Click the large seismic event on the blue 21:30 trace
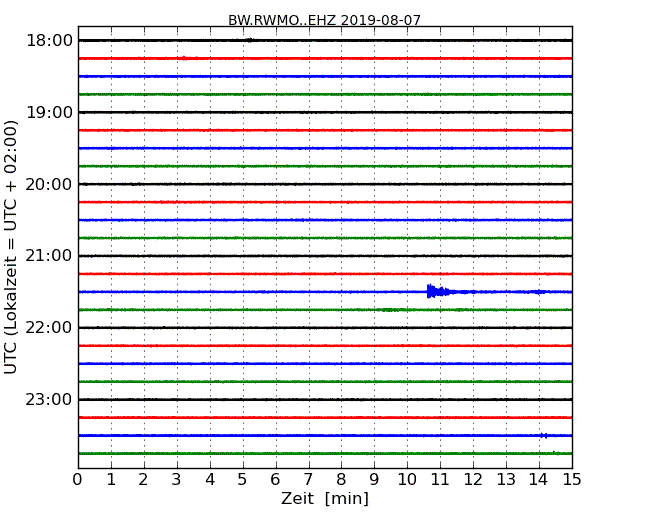Screen dimensions: 650x520 point(441,292)
